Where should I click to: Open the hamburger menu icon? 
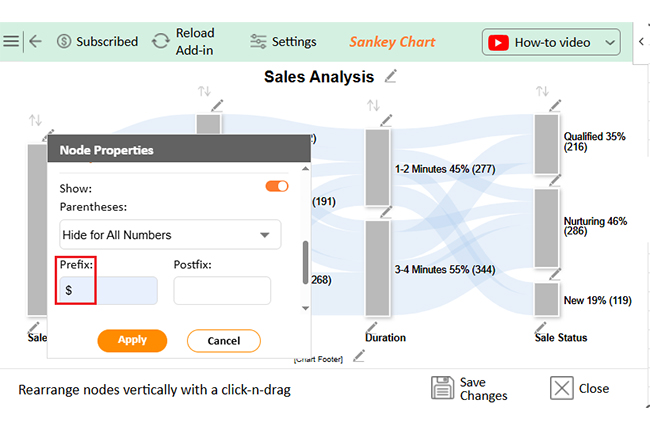11,41
